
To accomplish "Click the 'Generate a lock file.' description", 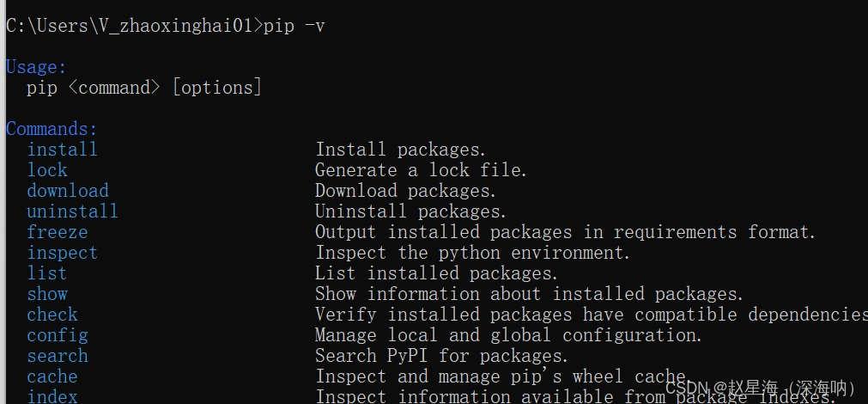I will tap(421, 169).
